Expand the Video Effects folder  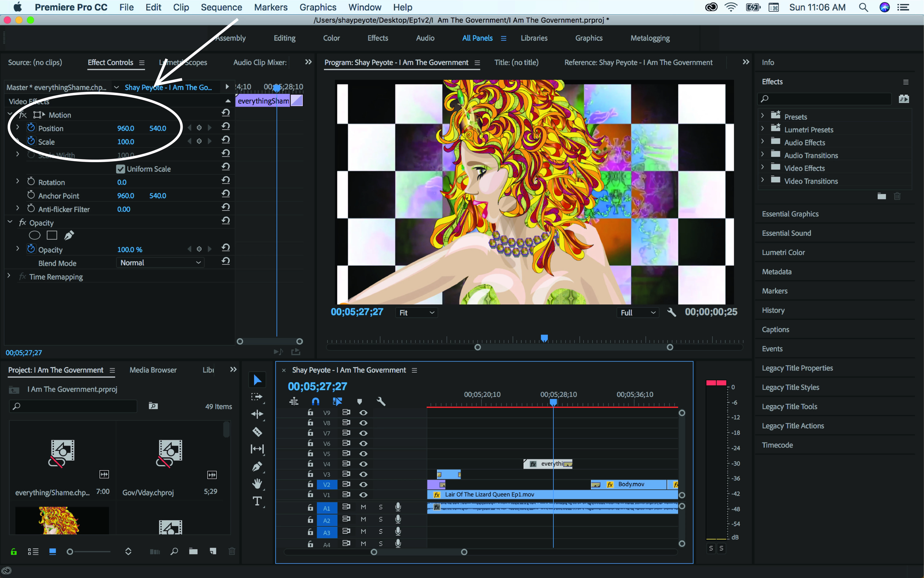click(x=762, y=167)
